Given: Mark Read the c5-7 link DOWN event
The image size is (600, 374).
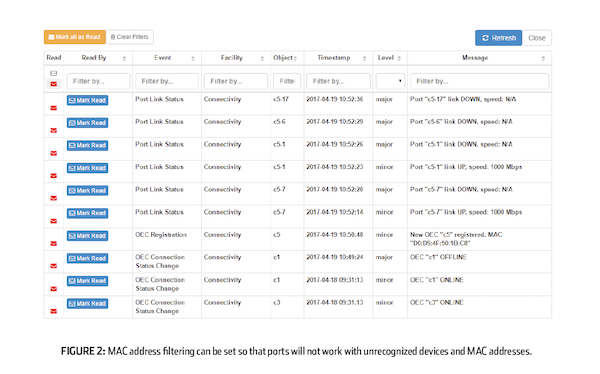Looking at the screenshot, I should click(87, 191).
